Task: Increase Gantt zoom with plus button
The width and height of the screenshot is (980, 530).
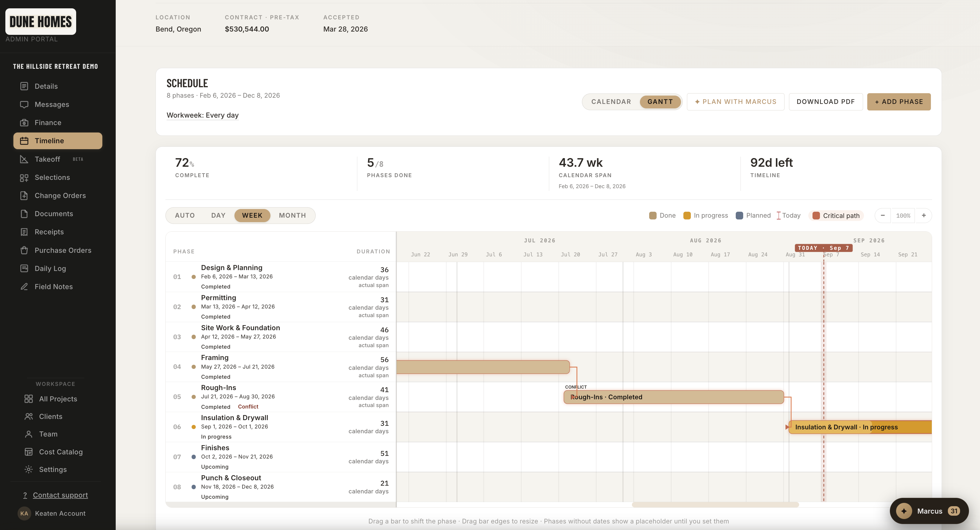Action: 923,216
